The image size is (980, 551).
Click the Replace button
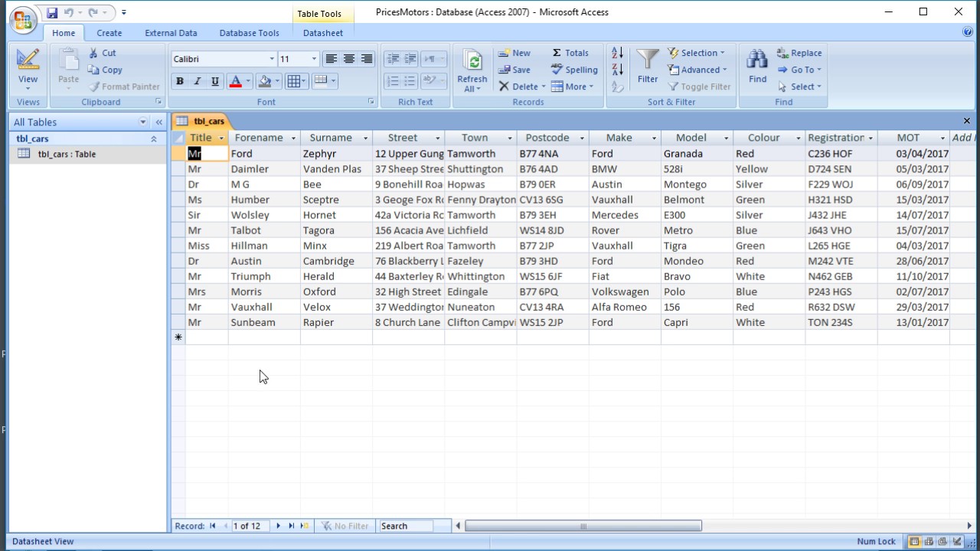[x=799, y=53]
